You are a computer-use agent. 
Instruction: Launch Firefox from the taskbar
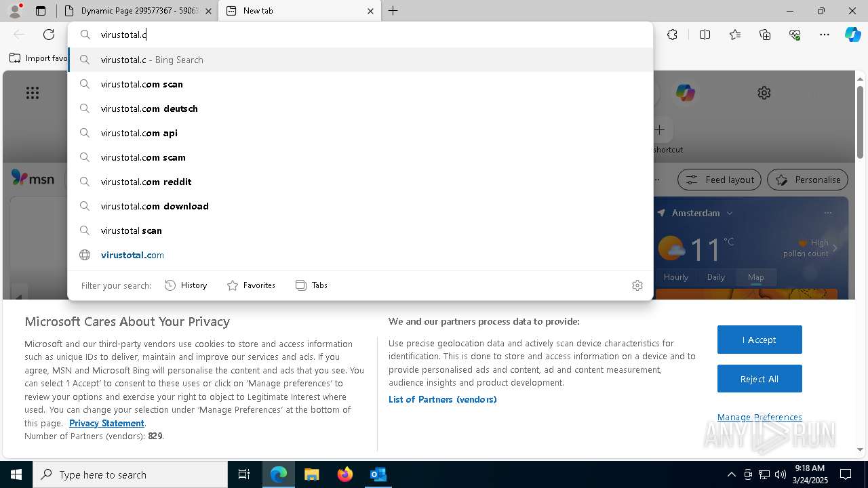345,474
